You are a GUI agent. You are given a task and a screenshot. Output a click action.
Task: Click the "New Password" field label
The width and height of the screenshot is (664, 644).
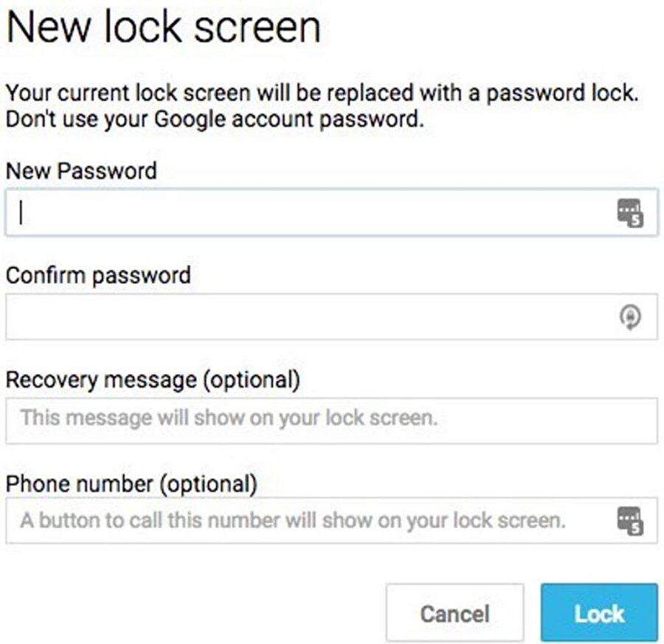point(81,171)
